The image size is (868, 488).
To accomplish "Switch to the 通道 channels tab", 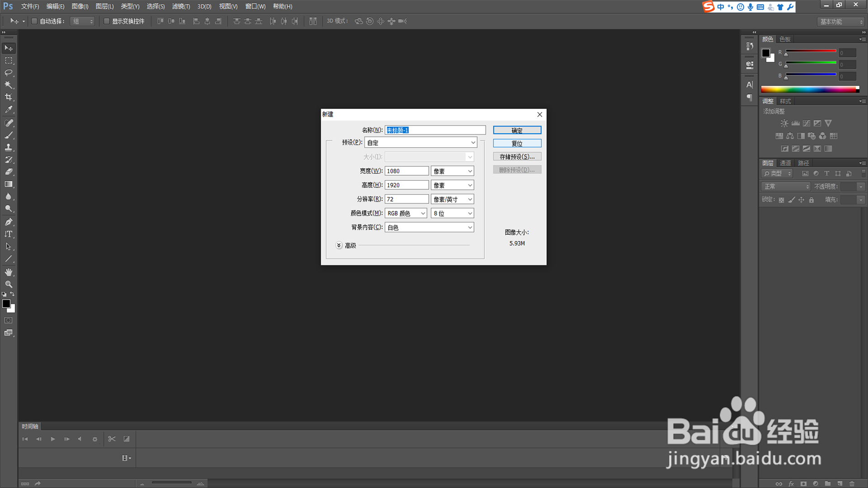I will 785,163.
